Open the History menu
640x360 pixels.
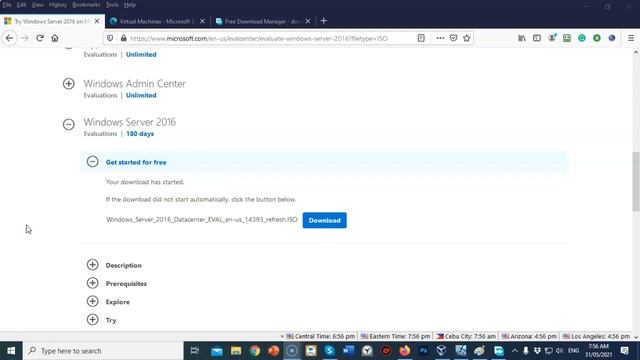pyautogui.click(x=58, y=5)
